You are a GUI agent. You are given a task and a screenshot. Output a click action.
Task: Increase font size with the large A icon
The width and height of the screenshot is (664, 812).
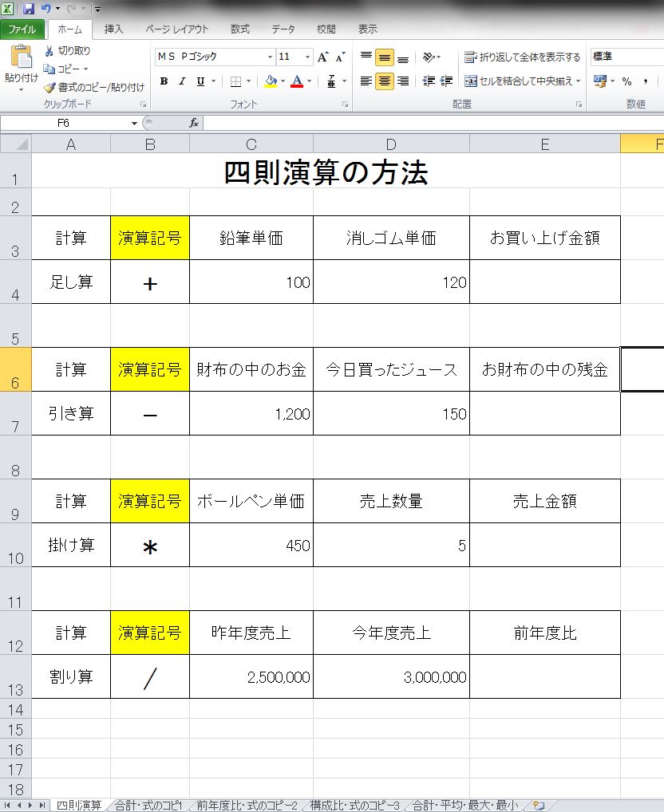point(322,57)
